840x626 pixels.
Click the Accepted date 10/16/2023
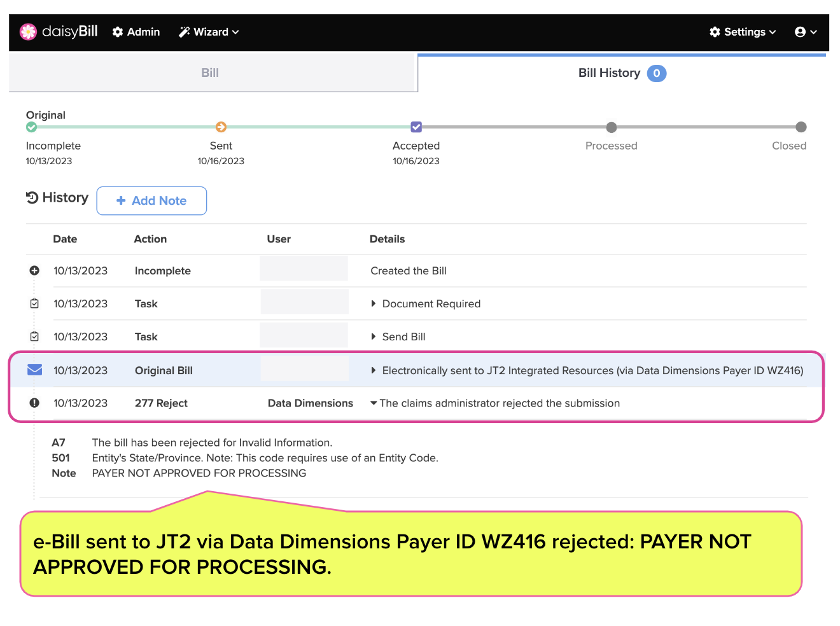(416, 161)
